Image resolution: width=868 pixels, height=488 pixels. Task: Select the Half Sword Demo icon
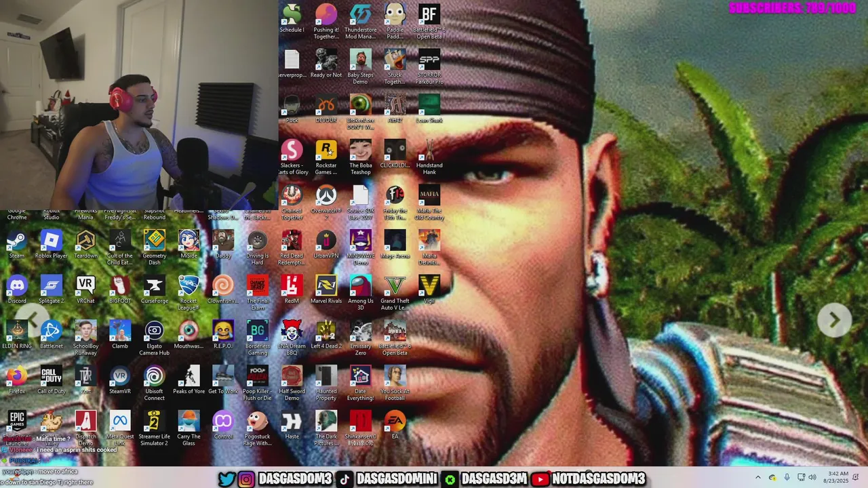pos(292,384)
